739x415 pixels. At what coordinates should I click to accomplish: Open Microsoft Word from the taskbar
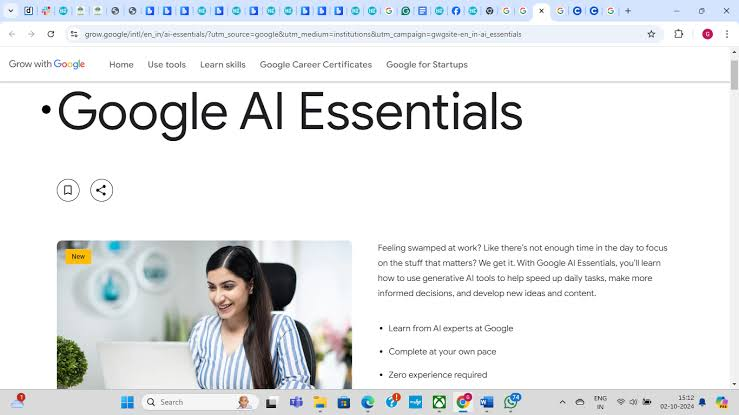[486, 402]
